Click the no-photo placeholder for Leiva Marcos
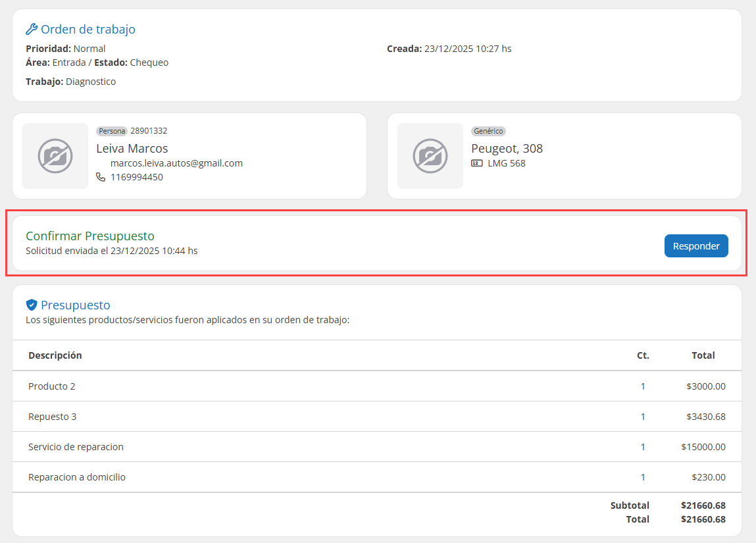Viewport: 756px width, 543px height. 55,156
